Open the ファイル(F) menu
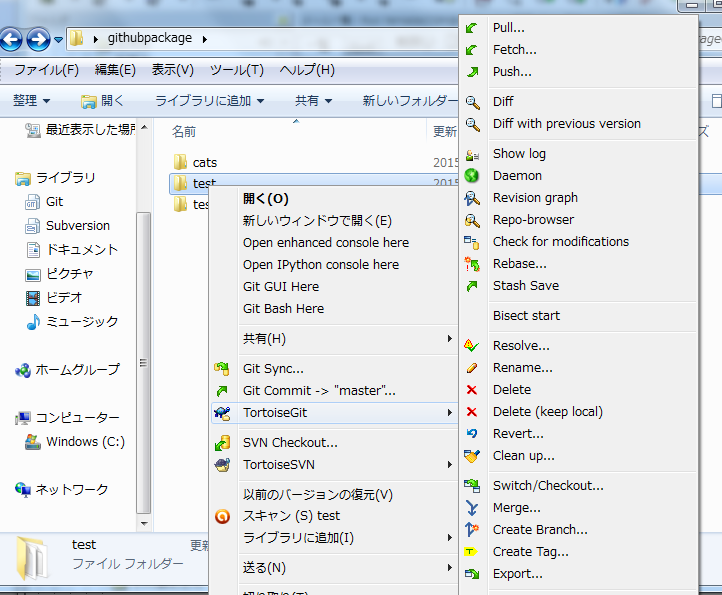The width and height of the screenshot is (722, 595). click(x=47, y=70)
